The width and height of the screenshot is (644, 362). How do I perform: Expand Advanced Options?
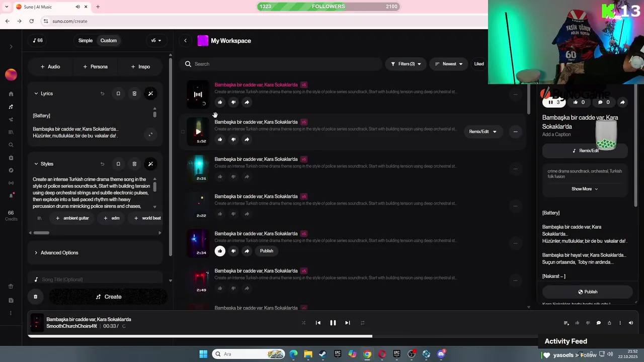[56, 253]
